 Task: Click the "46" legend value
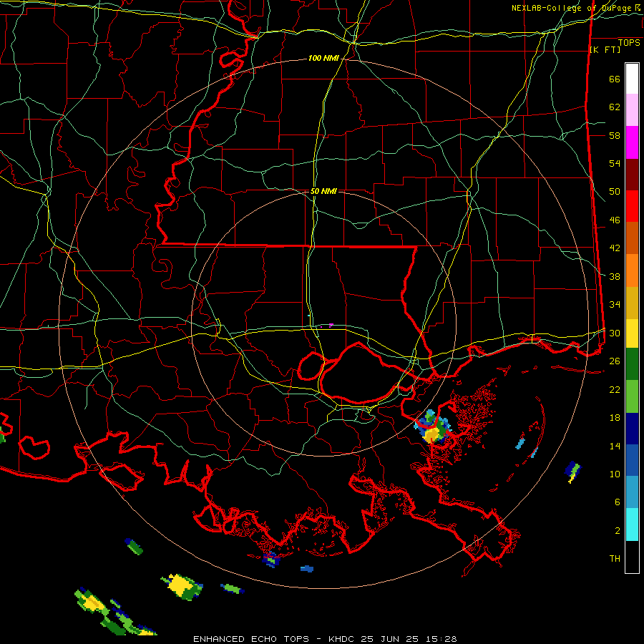(615, 220)
